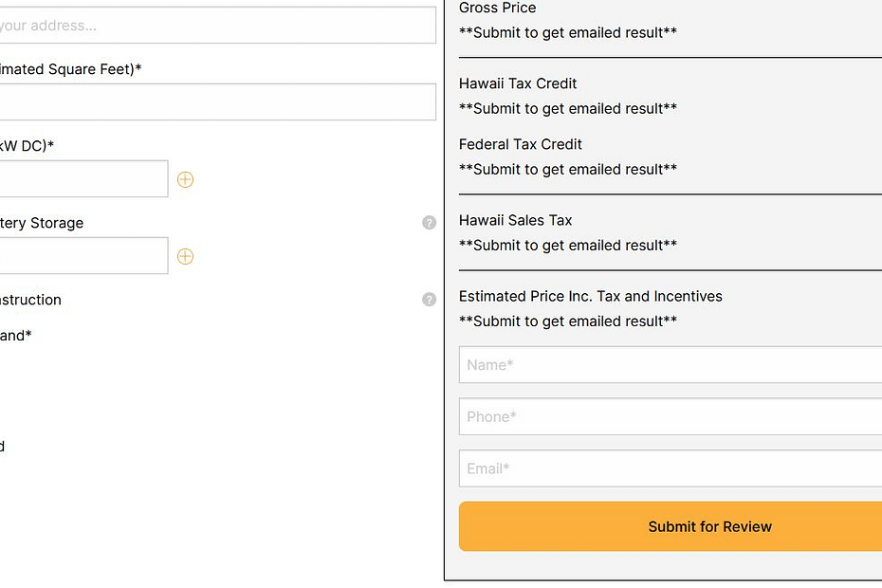Select the Email input field
Image resolution: width=882 pixels, height=588 pixels.
tap(670, 469)
